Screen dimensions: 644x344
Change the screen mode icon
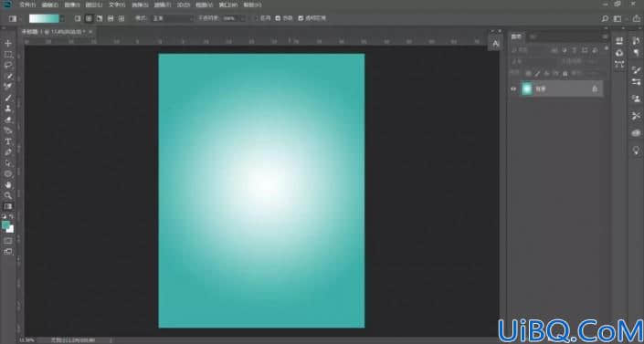[8, 252]
